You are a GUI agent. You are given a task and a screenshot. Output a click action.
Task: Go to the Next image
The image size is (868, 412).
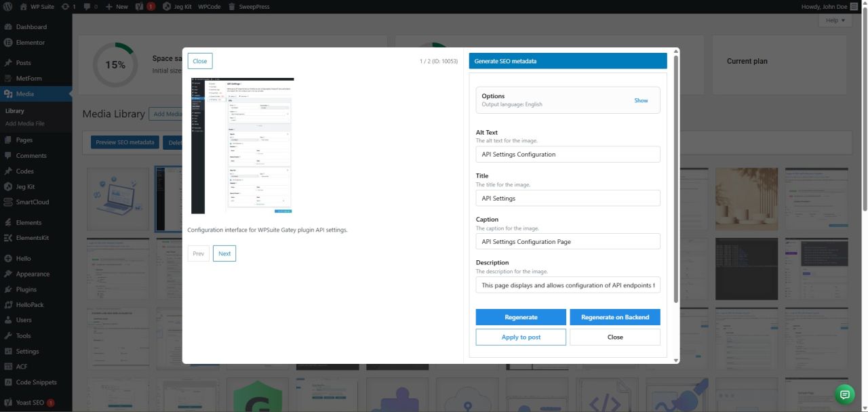pyautogui.click(x=224, y=253)
